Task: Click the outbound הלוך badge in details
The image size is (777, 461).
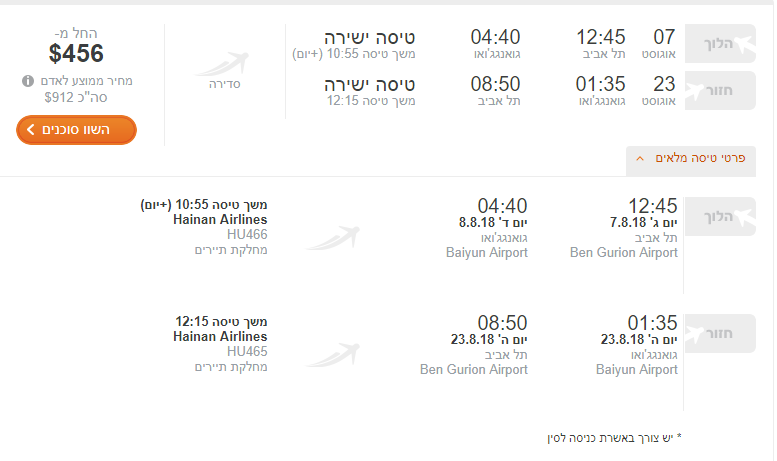Action: pos(720,217)
